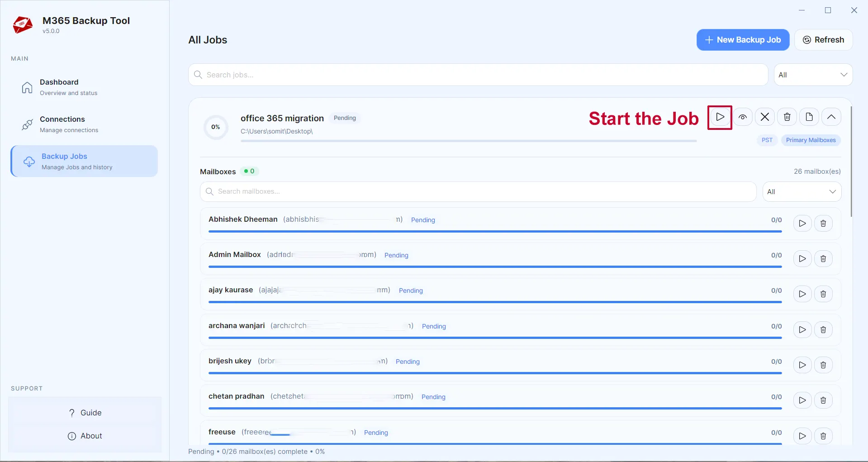Open the job status filter dropdown
The height and width of the screenshot is (462, 868).
pos(813,75)
